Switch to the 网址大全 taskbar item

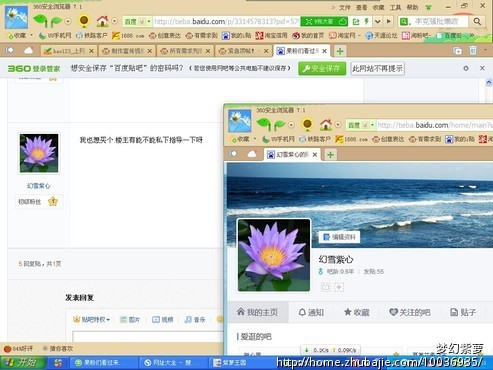pyautogui.click(x=172, y=363)
